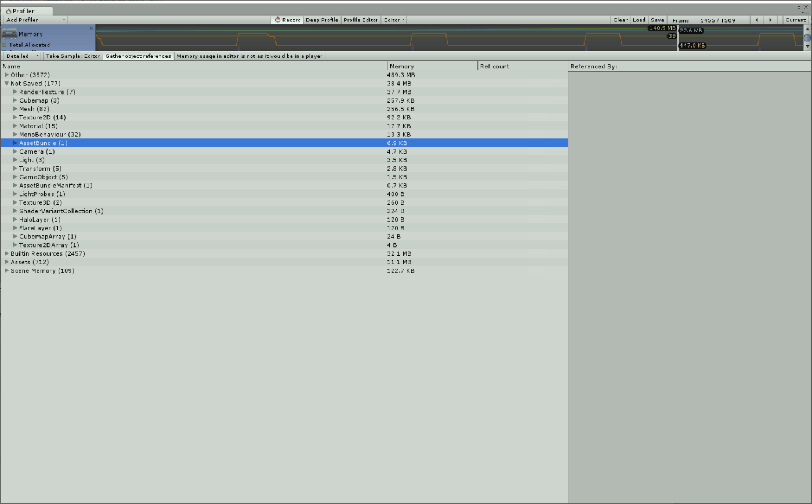Sort by the Ref count column header

(523, 66)
